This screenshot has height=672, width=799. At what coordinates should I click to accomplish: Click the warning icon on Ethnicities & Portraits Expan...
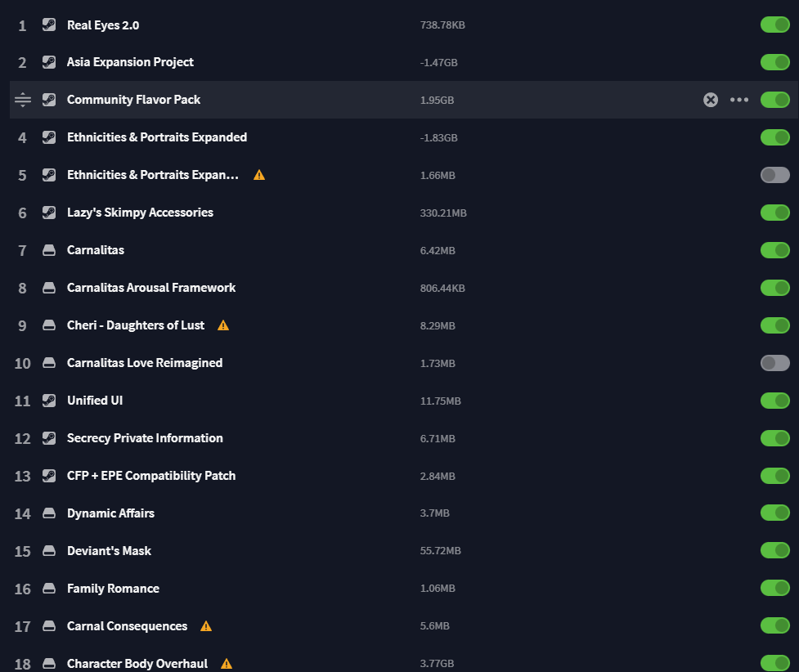259,175
